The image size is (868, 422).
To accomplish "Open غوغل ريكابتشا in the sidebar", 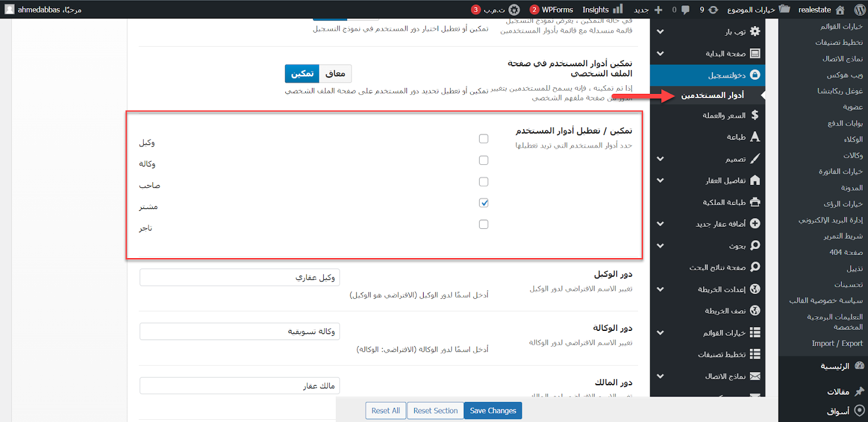I will coord(840,91).
